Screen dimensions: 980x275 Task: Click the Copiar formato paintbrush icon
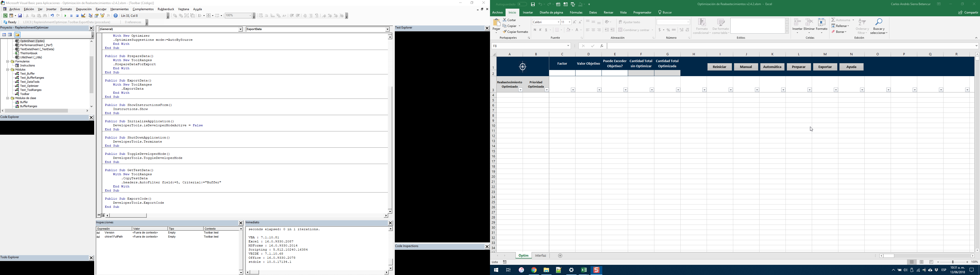(x=505, y=32)
